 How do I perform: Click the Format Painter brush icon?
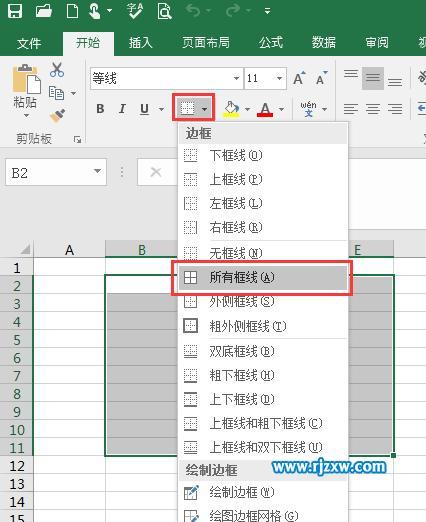[57, 115]
